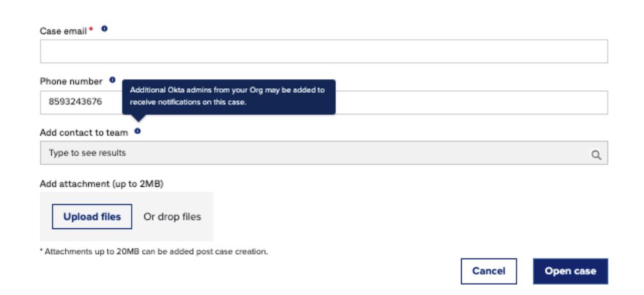Click the red required asterisk on Case email
Image resolution: width=644 pixels, height=295 pixels.
91,30
